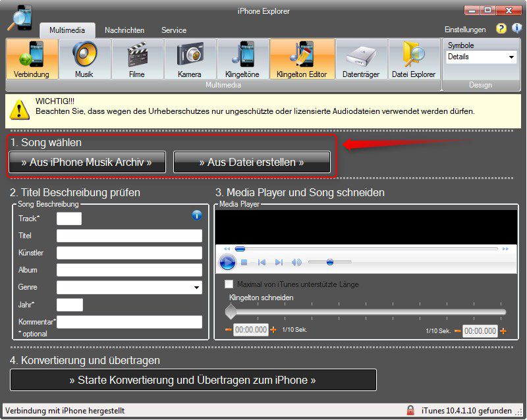The width and height of the screenshot is (527, 420).
Task: Click into the Titel text field
Action: [x=129, y=236]
